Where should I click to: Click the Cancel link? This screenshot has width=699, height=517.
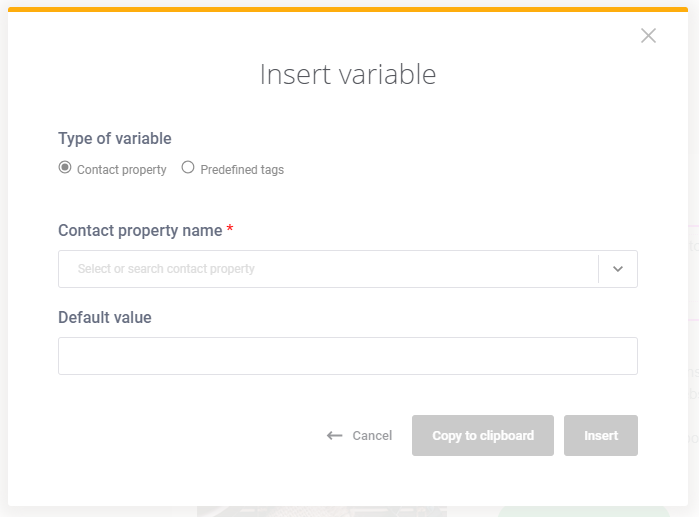coord(372,435)
